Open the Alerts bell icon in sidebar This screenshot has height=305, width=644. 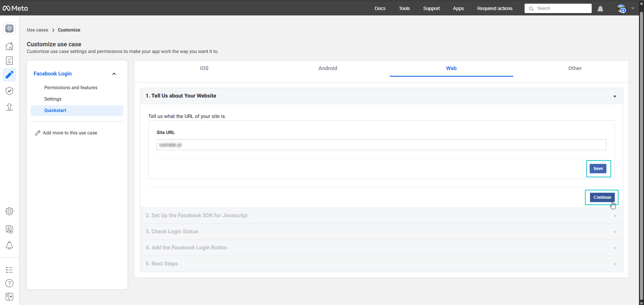(9, 246)
